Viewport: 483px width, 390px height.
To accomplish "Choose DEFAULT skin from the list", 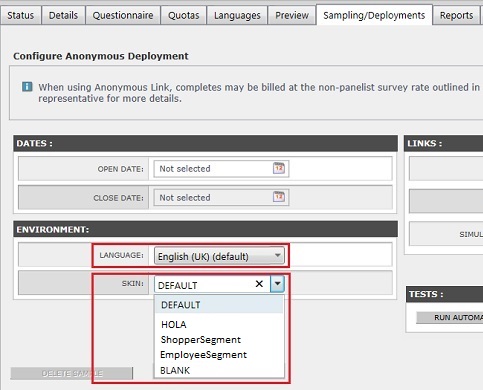I will pyautogui.click(x=219, y=305).
